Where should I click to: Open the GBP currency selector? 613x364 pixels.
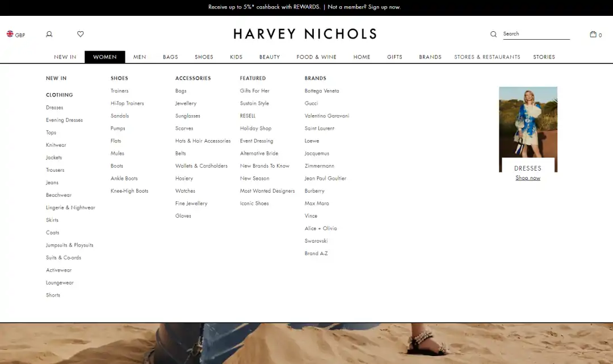[20, 35]
